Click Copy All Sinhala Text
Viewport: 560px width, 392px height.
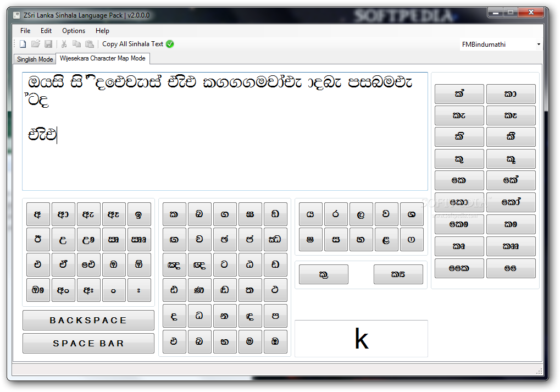(x=132, y=44)
